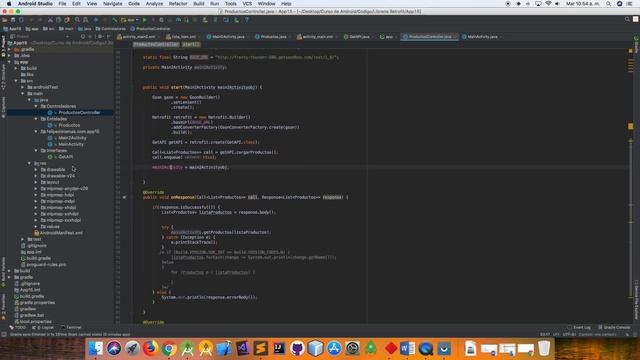Click the Open folder icon in toolbar
The image size is (640, 360).
tap(4, 20)
